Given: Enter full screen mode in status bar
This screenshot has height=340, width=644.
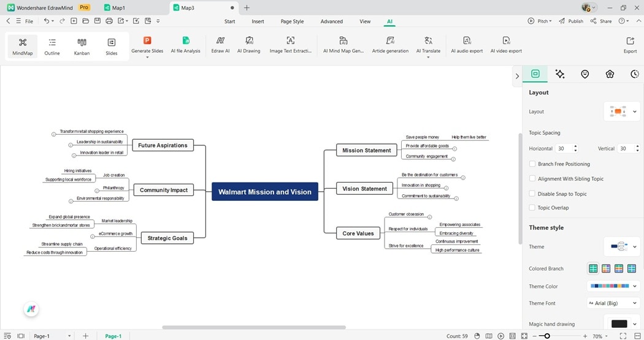Looking at the screenshot, I should click(x=623, y=336).
